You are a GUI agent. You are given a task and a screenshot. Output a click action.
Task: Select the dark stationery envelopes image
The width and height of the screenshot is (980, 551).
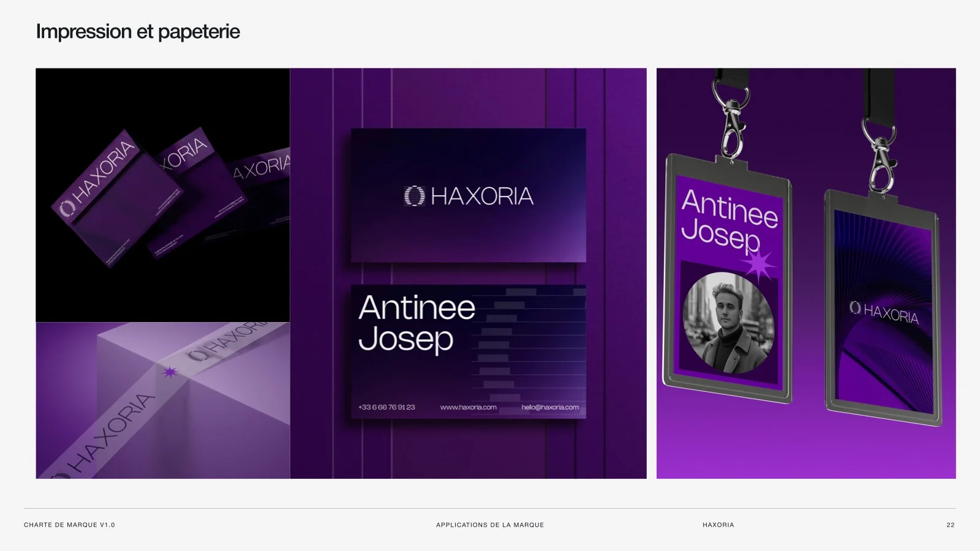point(163,195)
